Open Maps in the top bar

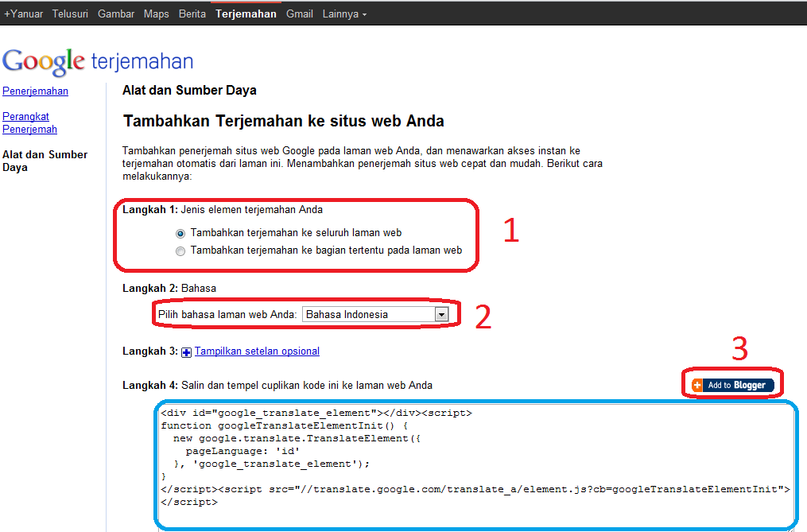click(156, 14)
